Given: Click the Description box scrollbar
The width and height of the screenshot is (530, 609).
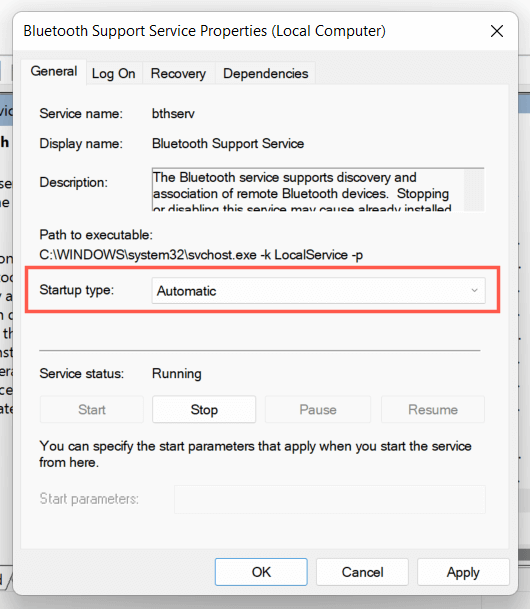Looking at the screenshot, I should (474, 190).
